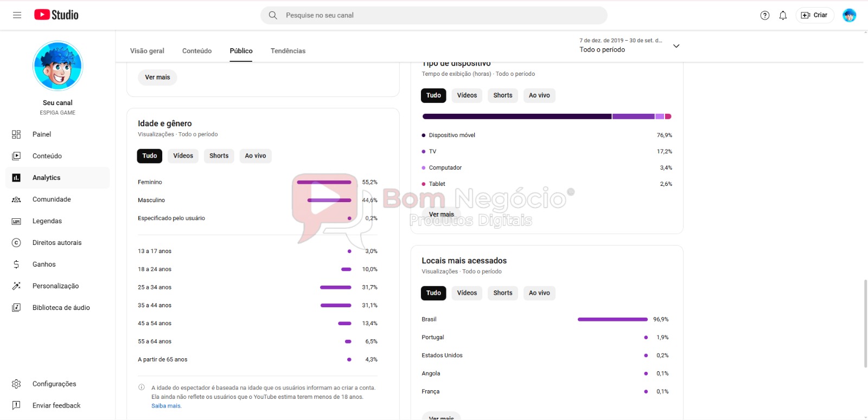The height and width of the screenshot is (420, 868).
Task: Open the Saiba mais link
Action: coord(166,406)
